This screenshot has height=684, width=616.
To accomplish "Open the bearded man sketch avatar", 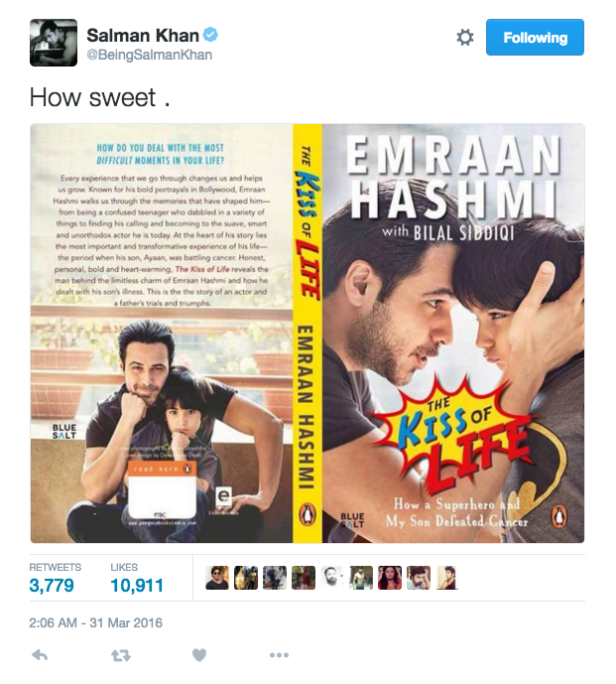I will 332,578.
